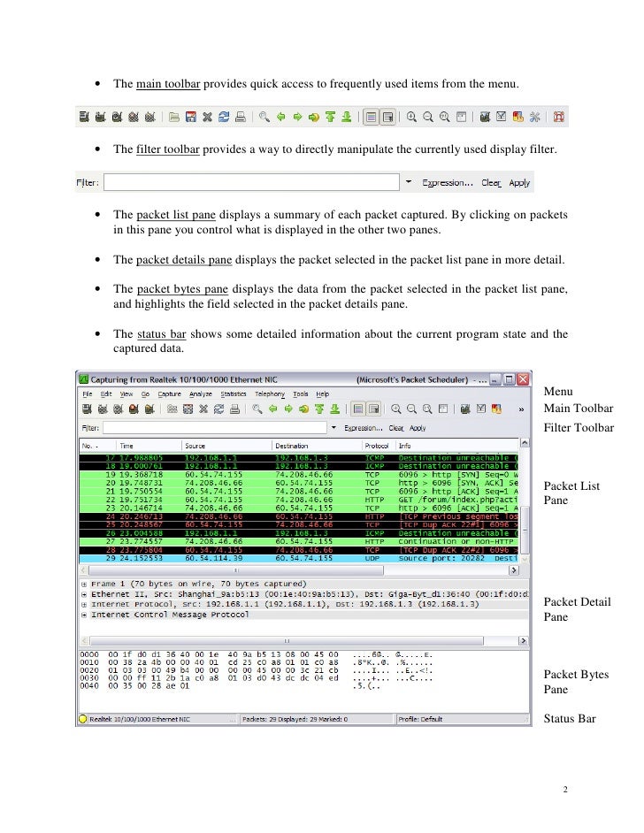Viewport: 644px width, 833px height.
Task: Click the standalone Filter input field
Action: point(251,182)
